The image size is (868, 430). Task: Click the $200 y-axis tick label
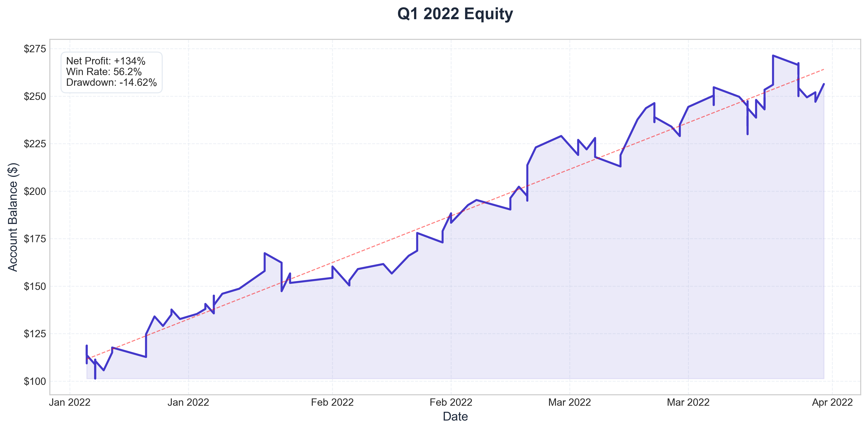tap(35, 191)
